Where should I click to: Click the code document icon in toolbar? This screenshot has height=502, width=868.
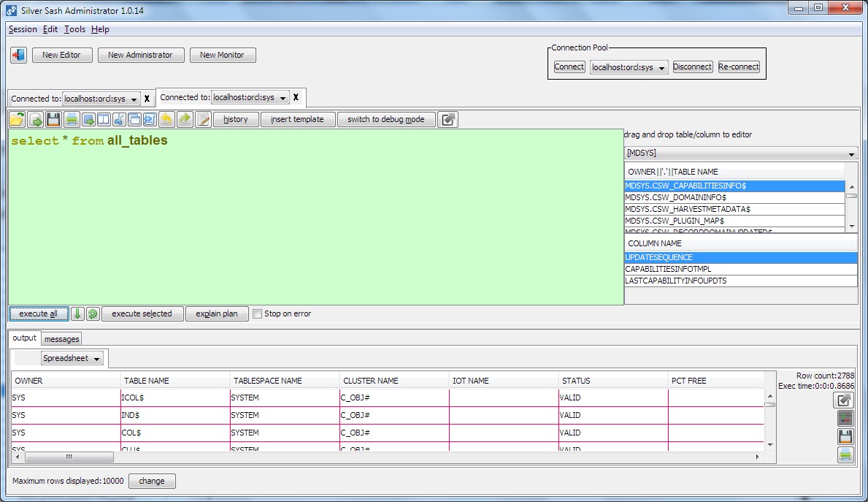[x=150, y=119]
